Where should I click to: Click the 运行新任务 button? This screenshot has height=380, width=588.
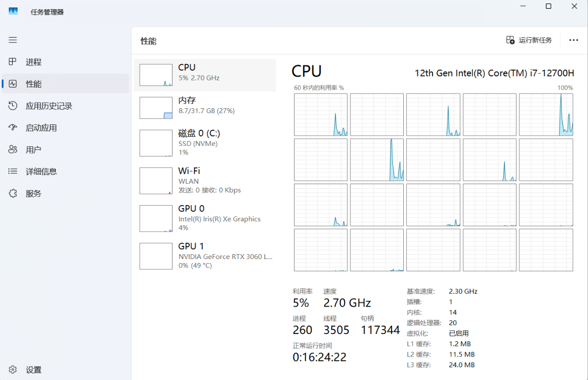point(529,40)
